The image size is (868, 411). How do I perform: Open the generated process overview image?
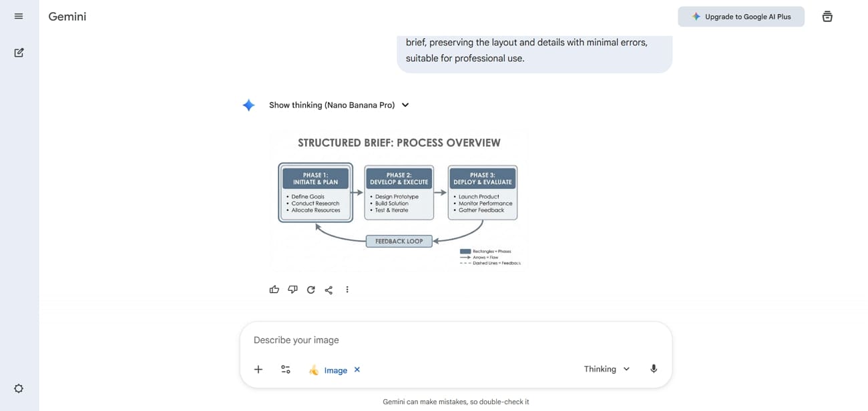pos(399,201)
